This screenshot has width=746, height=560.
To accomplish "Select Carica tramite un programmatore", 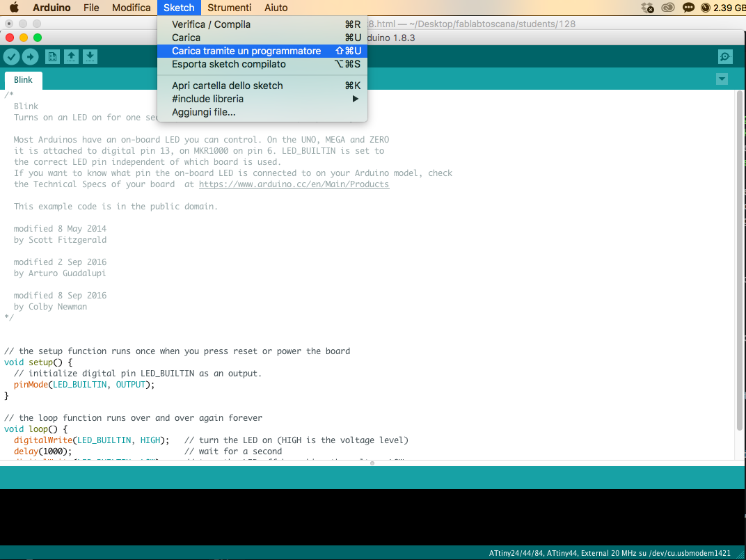I will tap(262, 51).
